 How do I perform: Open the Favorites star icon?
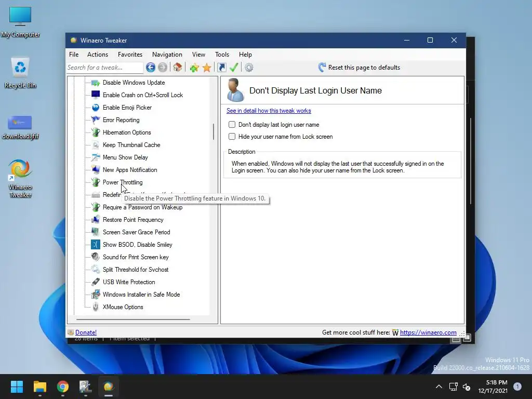(207, 68)
